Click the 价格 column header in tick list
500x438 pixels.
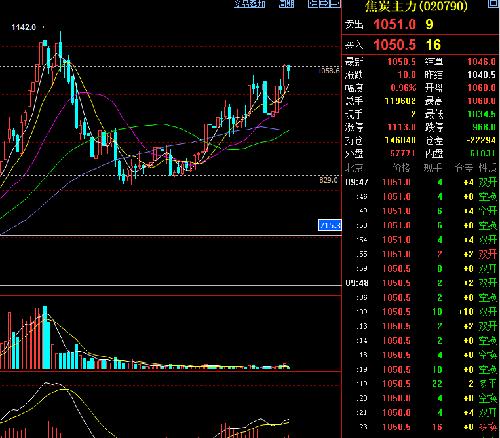click(x=402, y=168)
